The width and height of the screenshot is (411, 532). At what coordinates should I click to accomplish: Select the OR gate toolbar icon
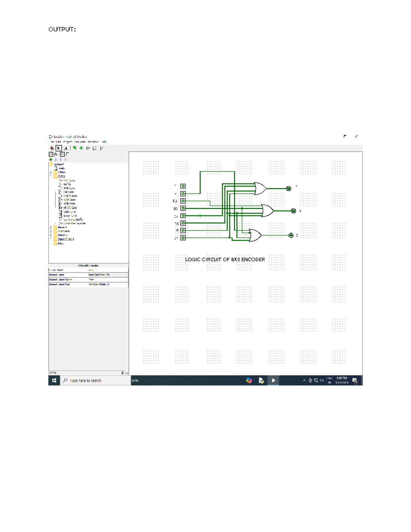coord(101,148)
